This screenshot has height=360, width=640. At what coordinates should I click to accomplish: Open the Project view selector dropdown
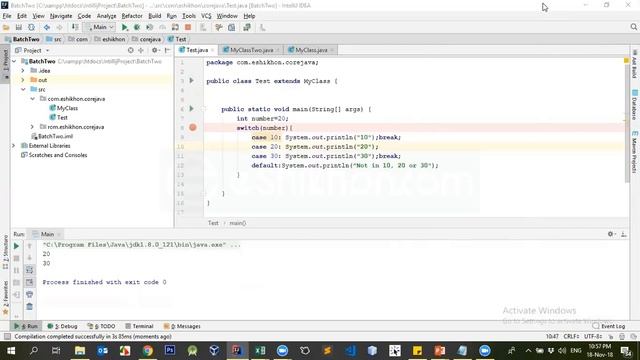tap(33, 50)
